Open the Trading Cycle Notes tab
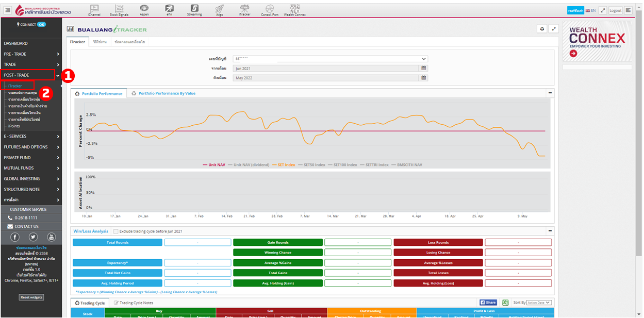644x318 pixels. [x=134, y=303]
